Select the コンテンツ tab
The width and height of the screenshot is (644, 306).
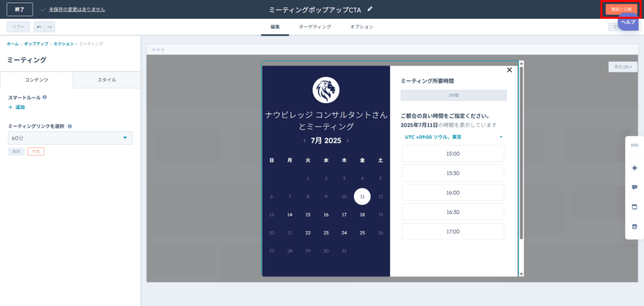[x=36, y=80]
